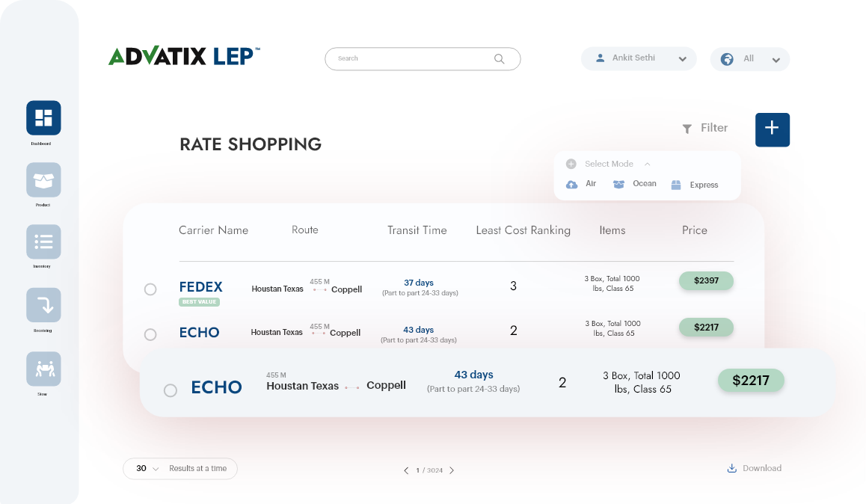This screenshot has height=504, width=866.
Task: Click 43 days in the ECHO table row
Action: [x=418, y=330]
